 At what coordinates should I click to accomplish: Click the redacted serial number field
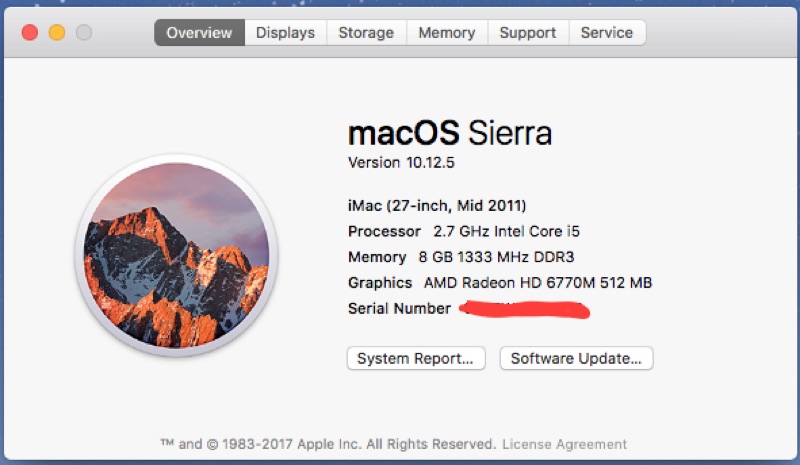point(524,309)
